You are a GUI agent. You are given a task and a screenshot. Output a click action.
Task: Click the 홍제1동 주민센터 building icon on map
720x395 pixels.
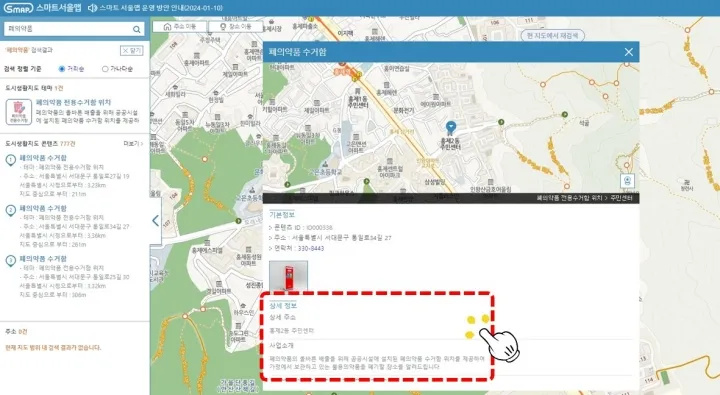(x=358, y=91)
